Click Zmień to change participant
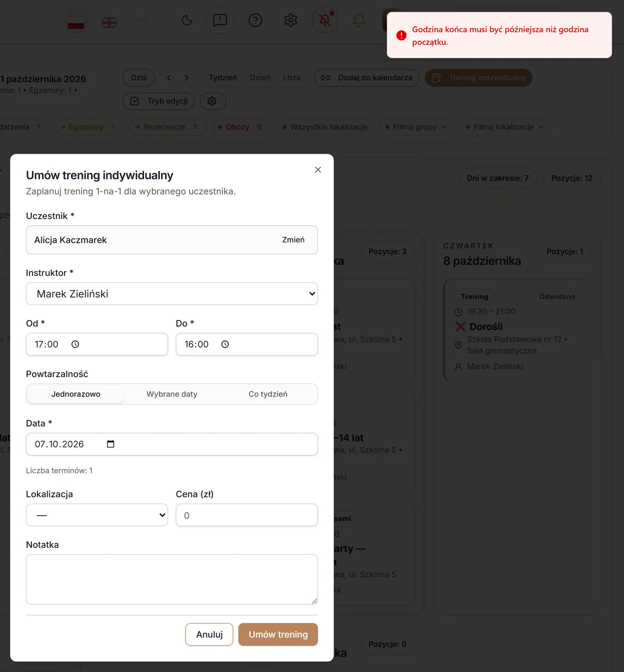Viewport: 624px width, 672px height. 293,240
